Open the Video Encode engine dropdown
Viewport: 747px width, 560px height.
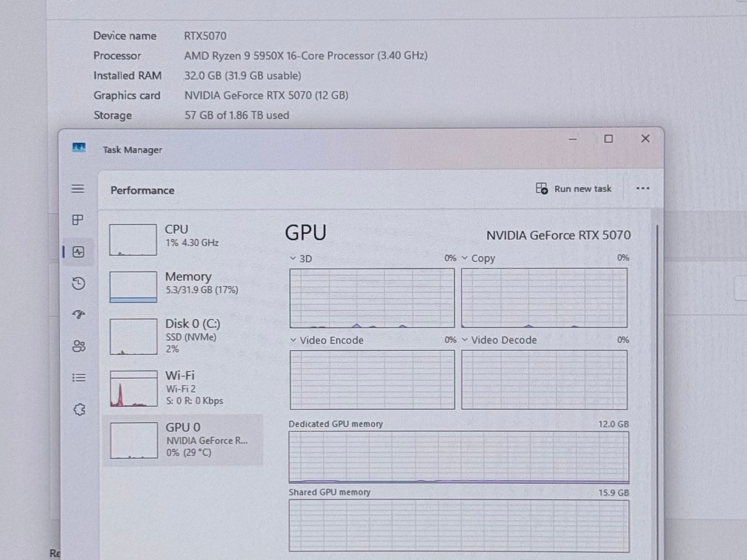tap(293, 340)
